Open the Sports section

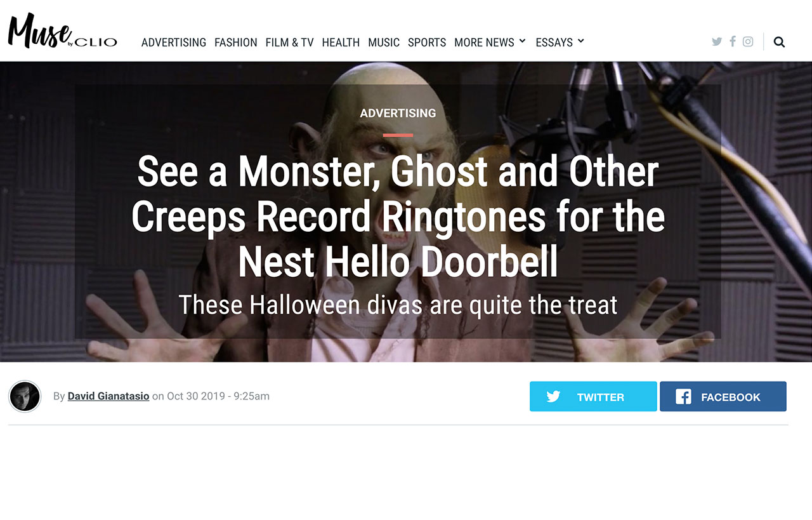(x=427, y=43)
